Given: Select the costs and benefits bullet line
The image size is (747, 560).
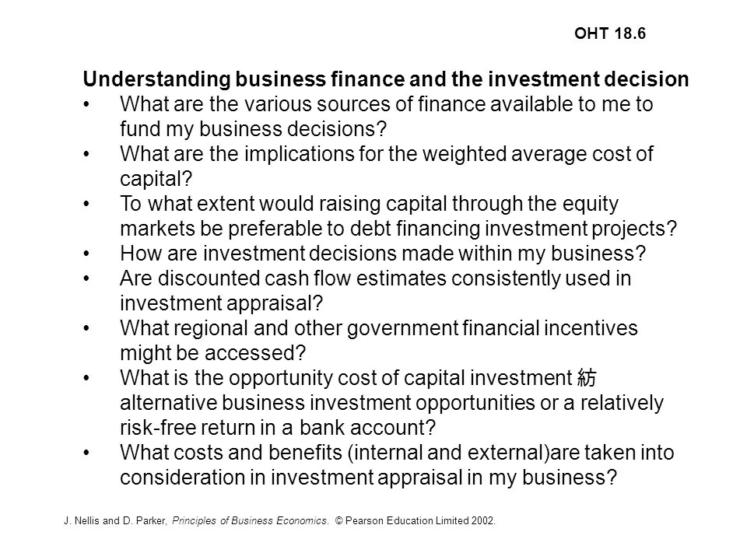Looking at the screenshot, I should pos(397,453).
